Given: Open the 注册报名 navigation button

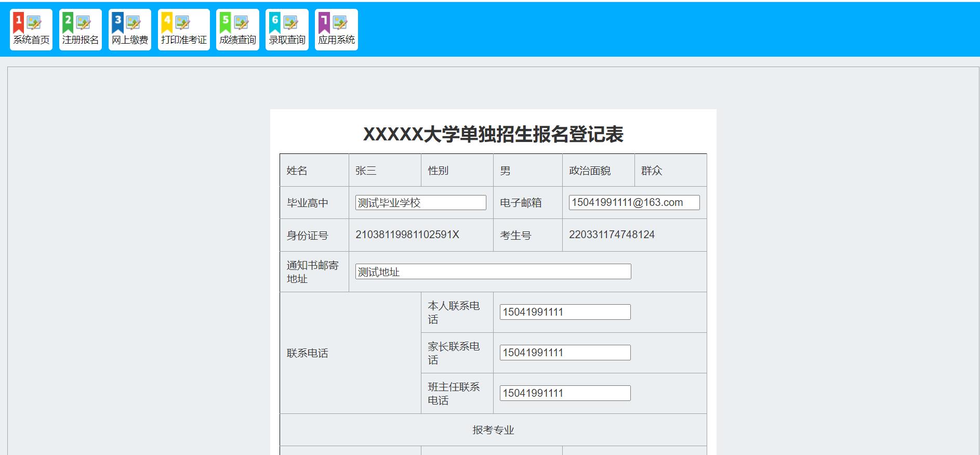Looking at the screenshot, I should tap(81, 30).
